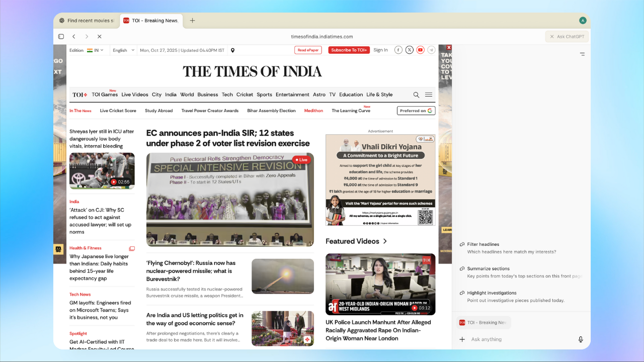The width and height of the screenshot is (644, 362).
Task: Toggle the browser sidebar panel icon
Action: point(61,37)
